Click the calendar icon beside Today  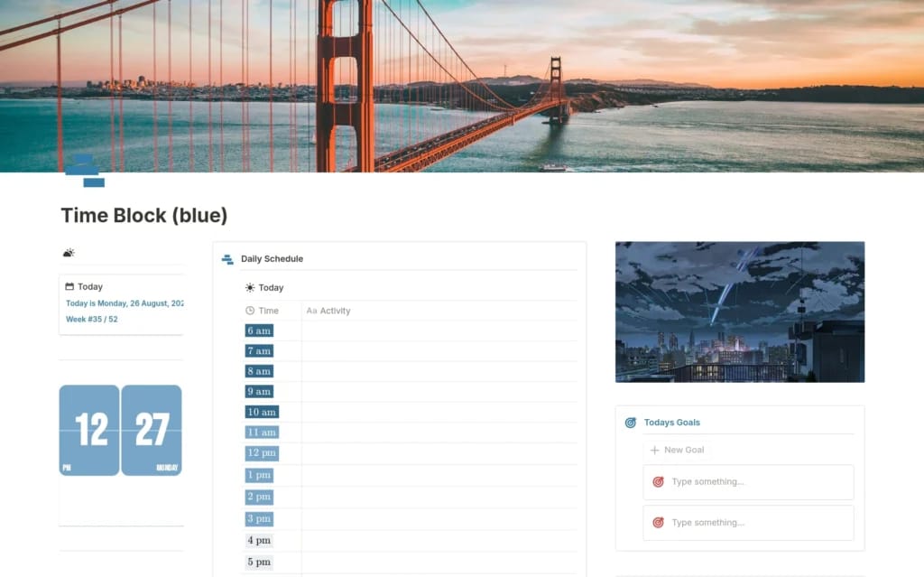click(69, 286)
